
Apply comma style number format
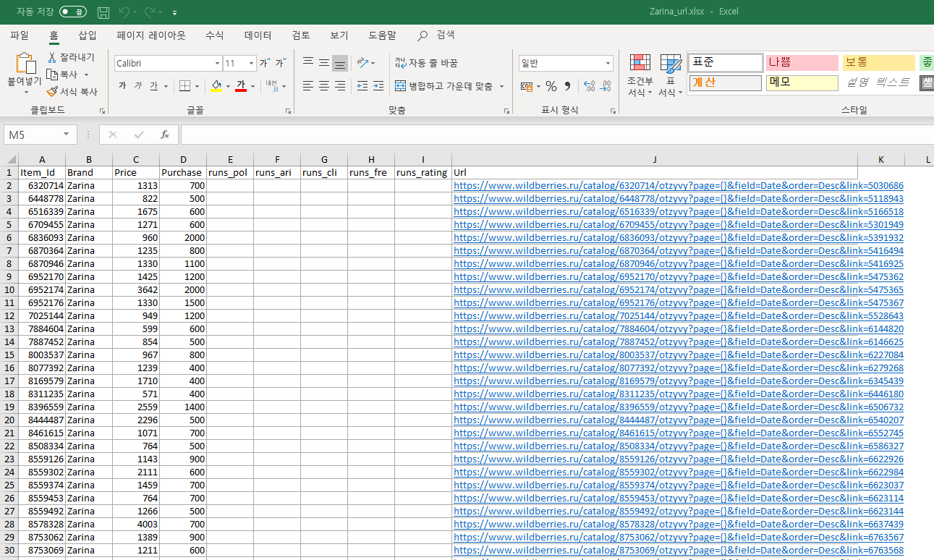567,86
